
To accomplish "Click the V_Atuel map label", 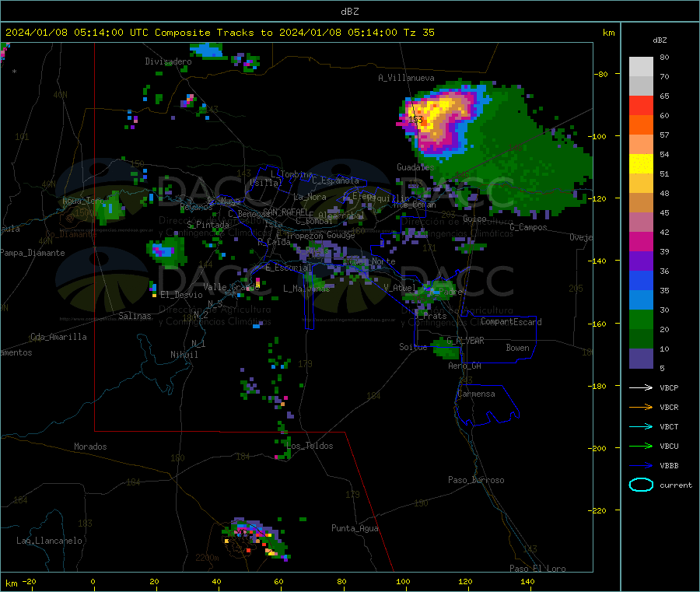I will (x=400, y=288).
